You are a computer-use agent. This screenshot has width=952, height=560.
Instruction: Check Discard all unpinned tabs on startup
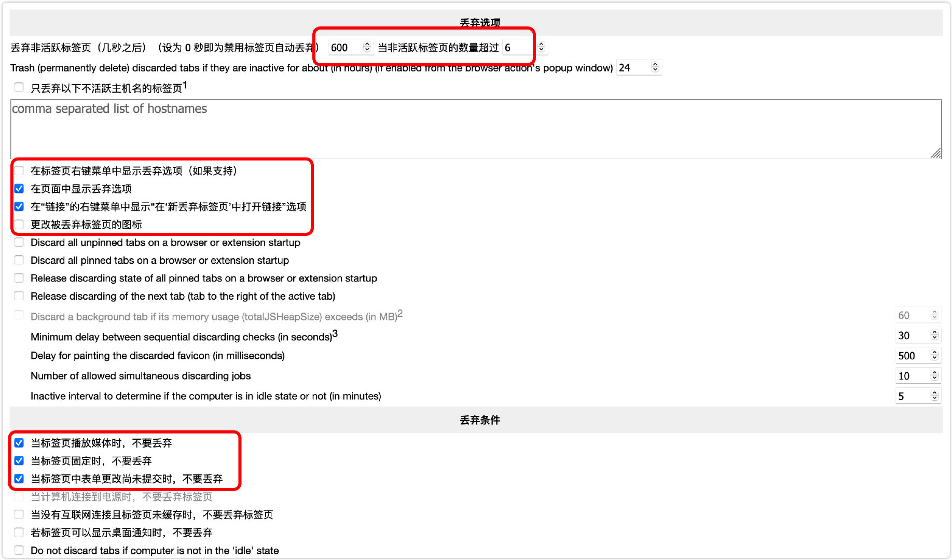(19, 242)
